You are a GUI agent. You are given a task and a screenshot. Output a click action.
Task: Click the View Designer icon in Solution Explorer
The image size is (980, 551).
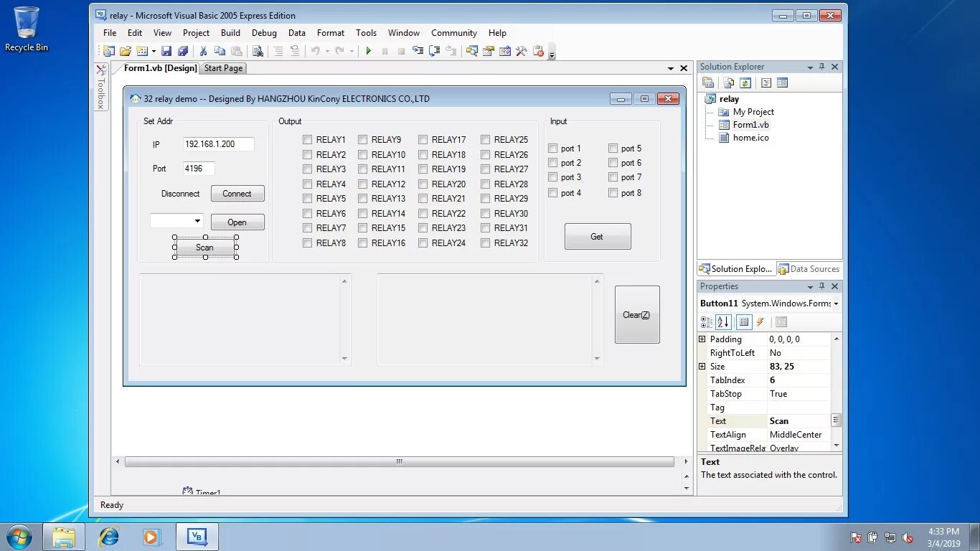[783, 83]
